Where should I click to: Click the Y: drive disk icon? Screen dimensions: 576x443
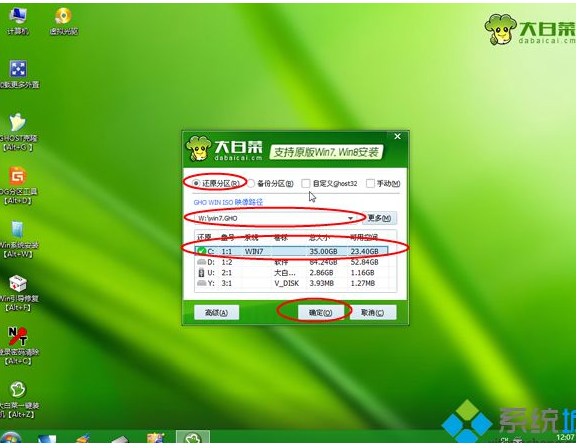[201, 283]
